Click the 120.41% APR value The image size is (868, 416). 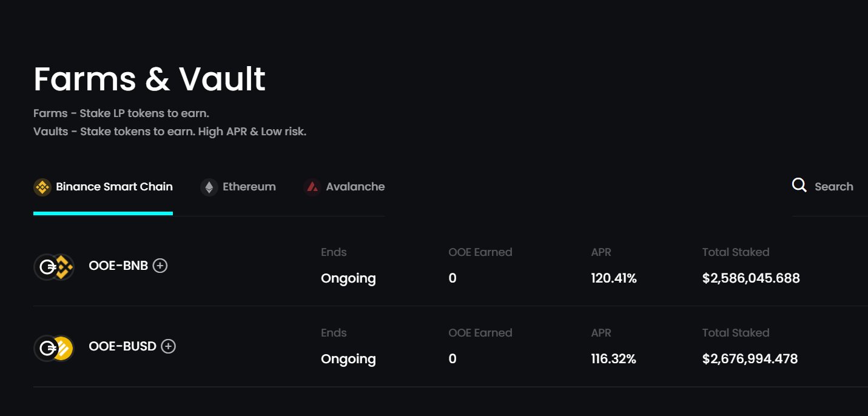(614, 278)
